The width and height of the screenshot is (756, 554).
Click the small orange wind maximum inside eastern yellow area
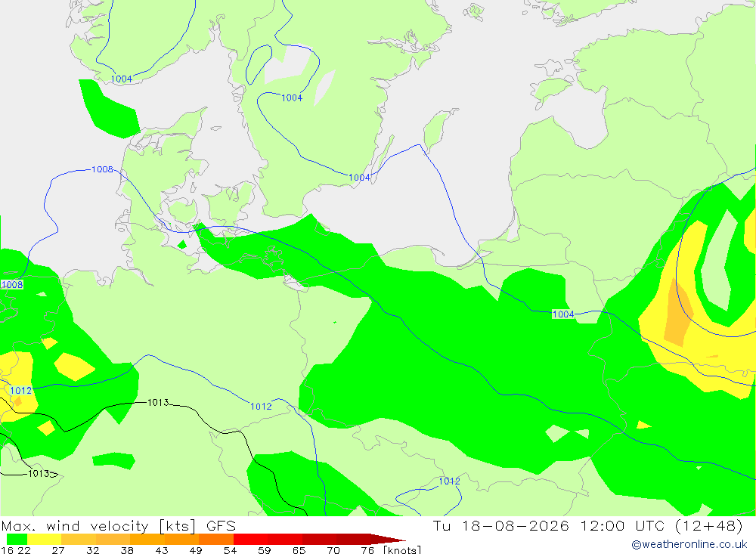[679, 311]
